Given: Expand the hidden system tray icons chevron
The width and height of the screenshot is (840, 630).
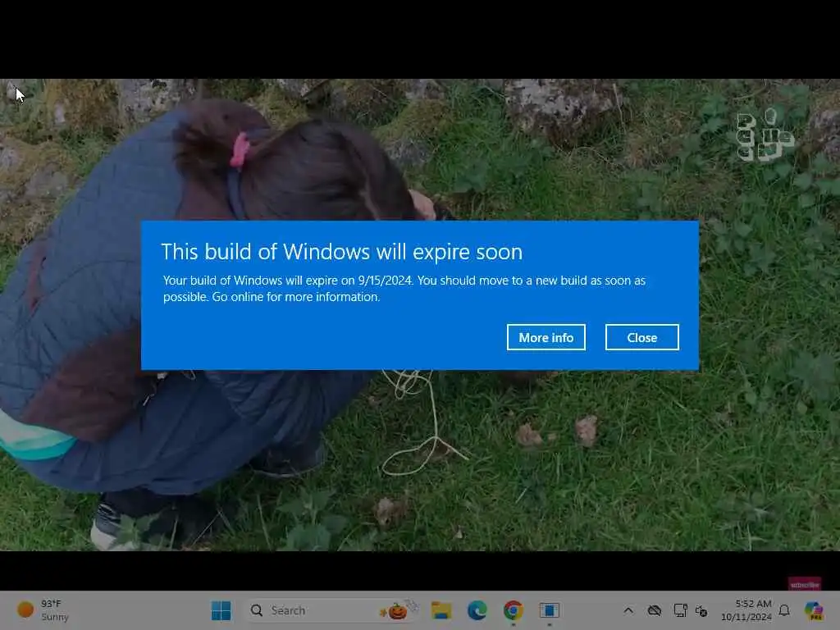Looking at the screenshot, I should click(628, 610).
